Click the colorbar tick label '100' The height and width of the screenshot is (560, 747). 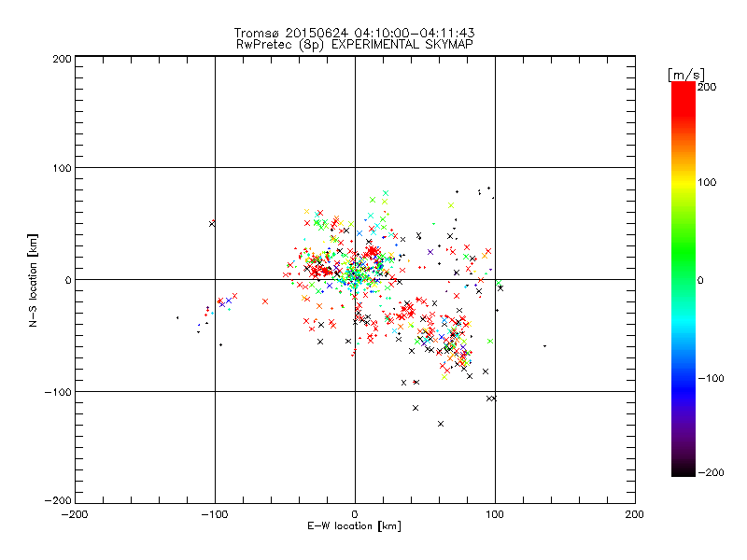click(x=707, y=182)
